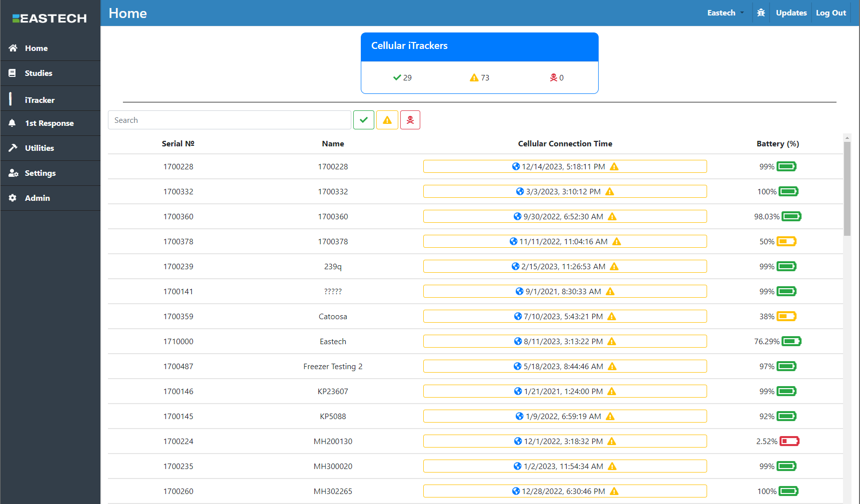Screen dimensions: 860x504
Task: Toggle the green checkmark status filter
Action: (x=364, y=120)
